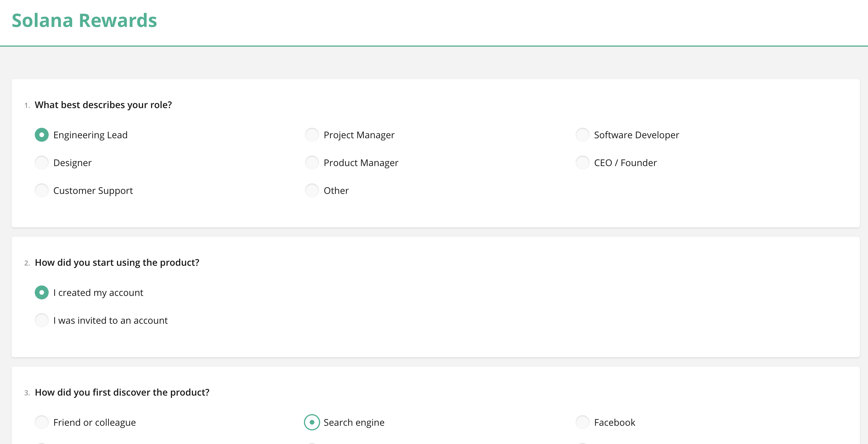
Task: Click the Search engine label text
Action: [354, 423]
